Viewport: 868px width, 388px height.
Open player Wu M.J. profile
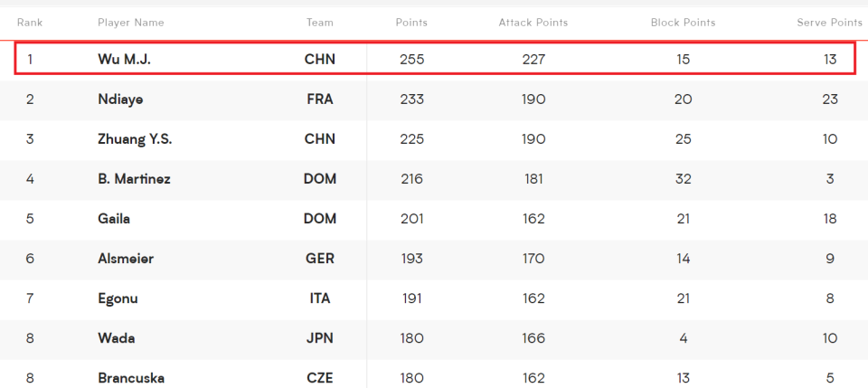124,59
